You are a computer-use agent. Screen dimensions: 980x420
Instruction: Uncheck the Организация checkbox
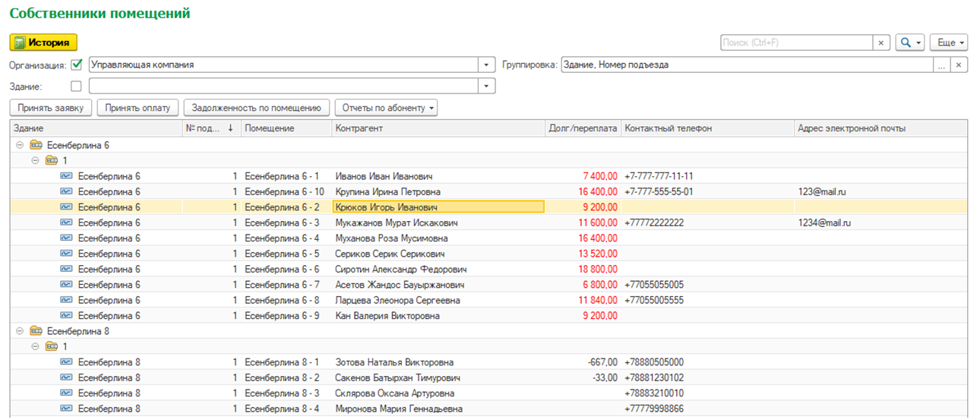coord(76,65)
